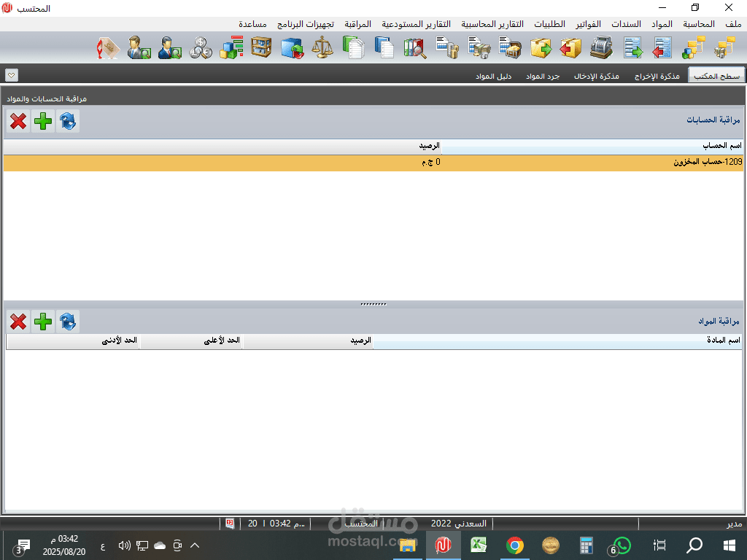Click the box with red arrow icon
The height and width of the screenshot is (560, 747).
570,48
